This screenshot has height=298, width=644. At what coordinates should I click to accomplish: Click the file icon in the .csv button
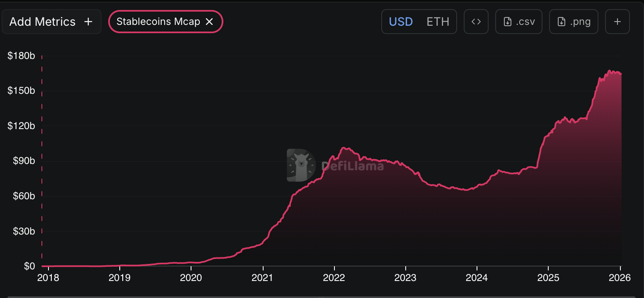point(507,21)
